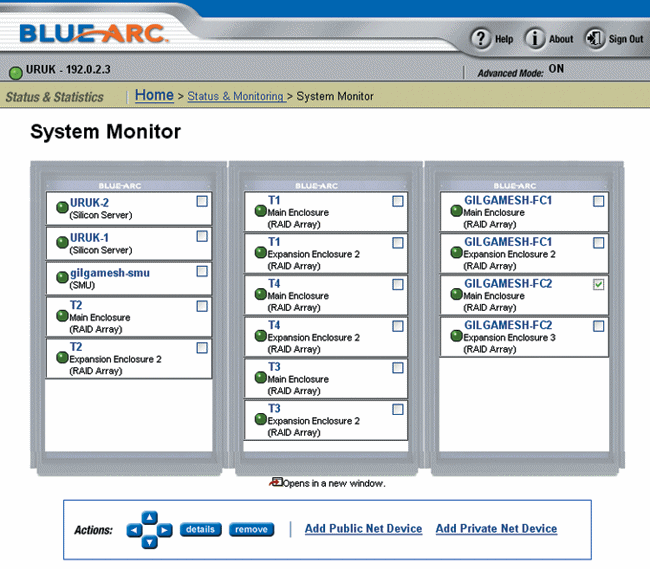Select the T2 Main Enclosure checkbox
The image size is (650, 569).
click(x=202, y=306)
